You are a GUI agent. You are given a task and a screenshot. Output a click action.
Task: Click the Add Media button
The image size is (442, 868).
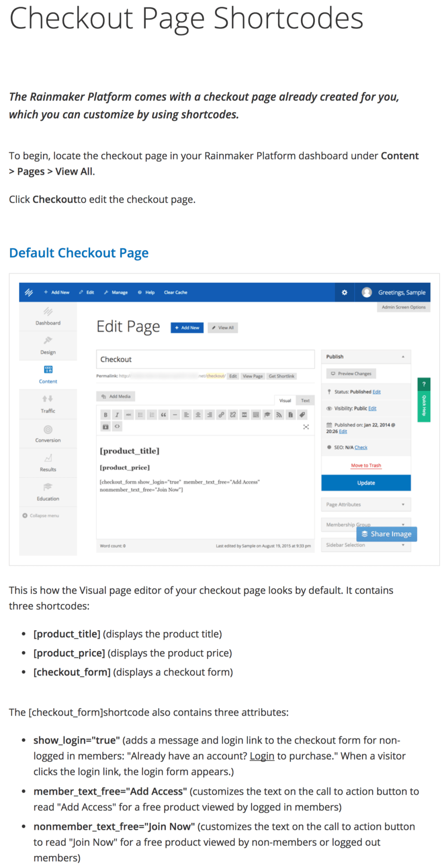pyautogui.click(x=116, y=396)
